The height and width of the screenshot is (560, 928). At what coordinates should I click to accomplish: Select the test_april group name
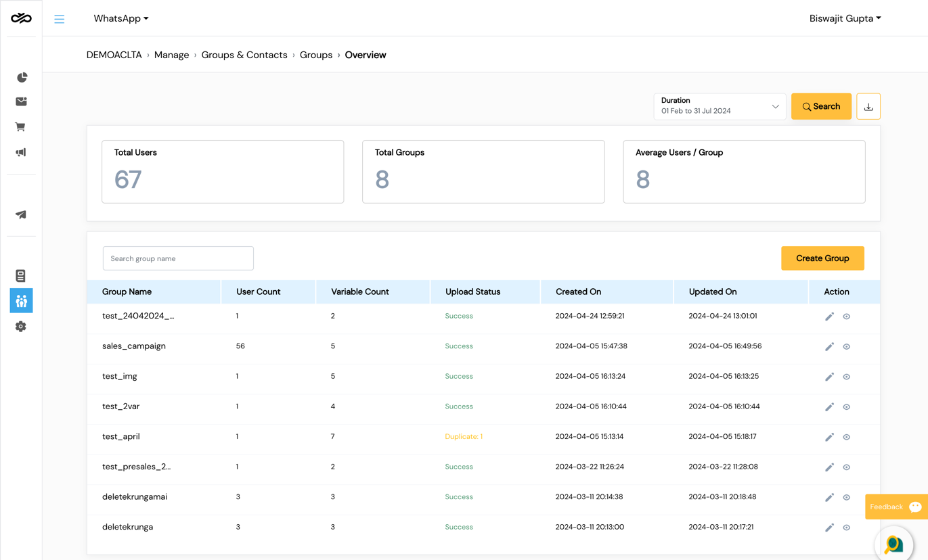(x=121, y=436)
